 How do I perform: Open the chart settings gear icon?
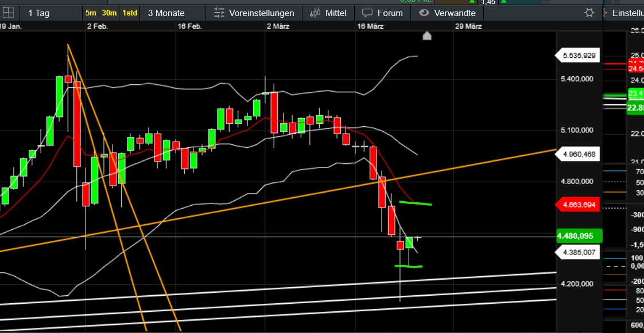coord(589,13)
